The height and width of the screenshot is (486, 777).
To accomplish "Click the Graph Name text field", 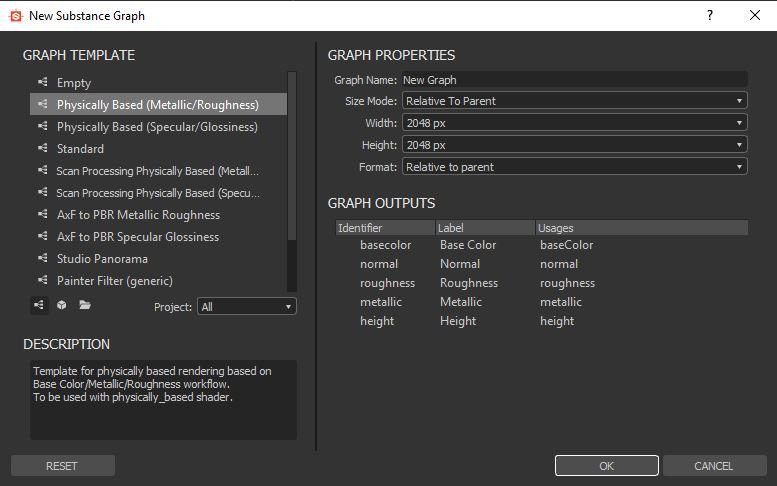I will tap(574, 80).
